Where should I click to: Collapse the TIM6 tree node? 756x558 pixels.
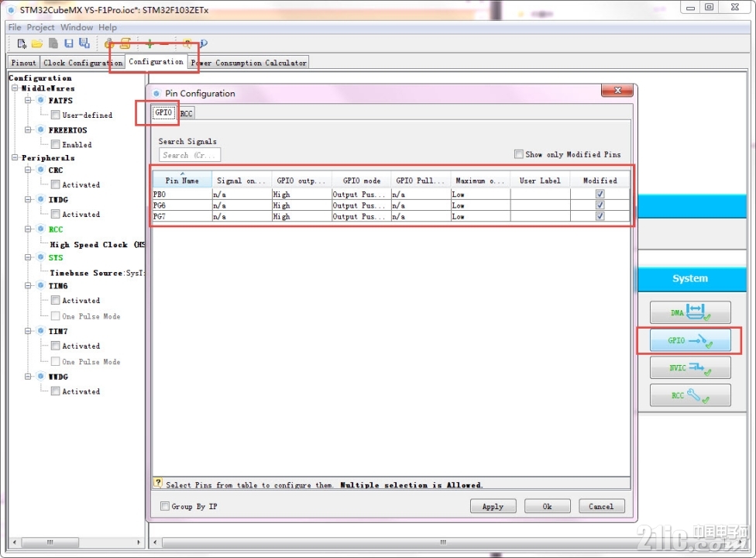point(28,285)
